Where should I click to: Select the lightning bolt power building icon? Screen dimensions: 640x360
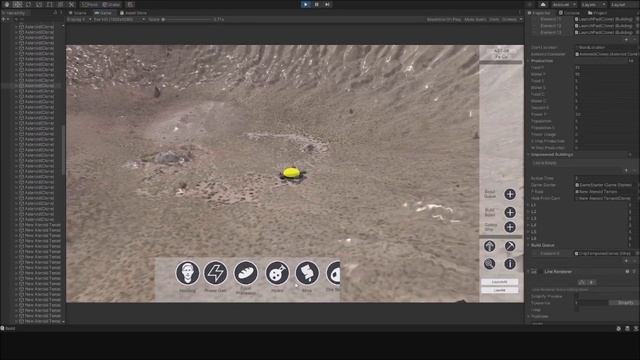pyautogui.click(x=216, y=273)
